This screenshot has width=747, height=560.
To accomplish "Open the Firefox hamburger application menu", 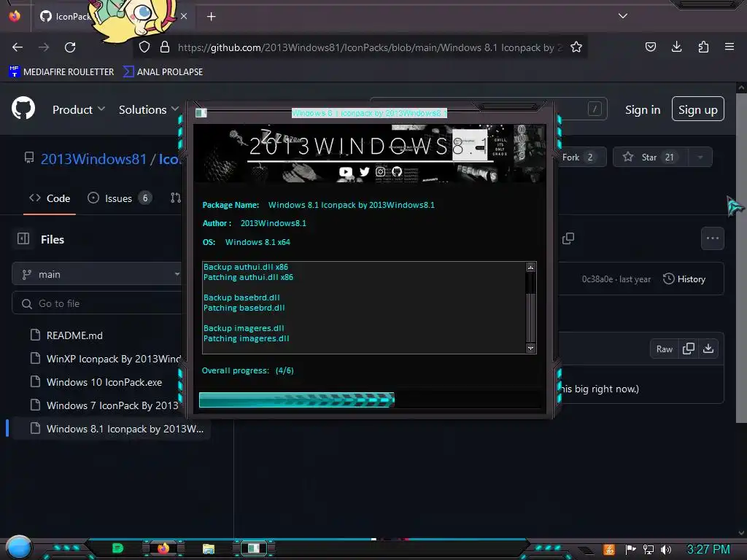I will coord(729,47).
